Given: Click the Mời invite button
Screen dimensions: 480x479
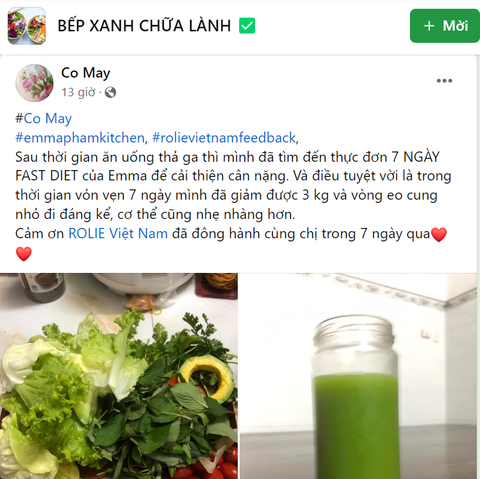Looking at the screenshot, I should click(x=445, y=26).
